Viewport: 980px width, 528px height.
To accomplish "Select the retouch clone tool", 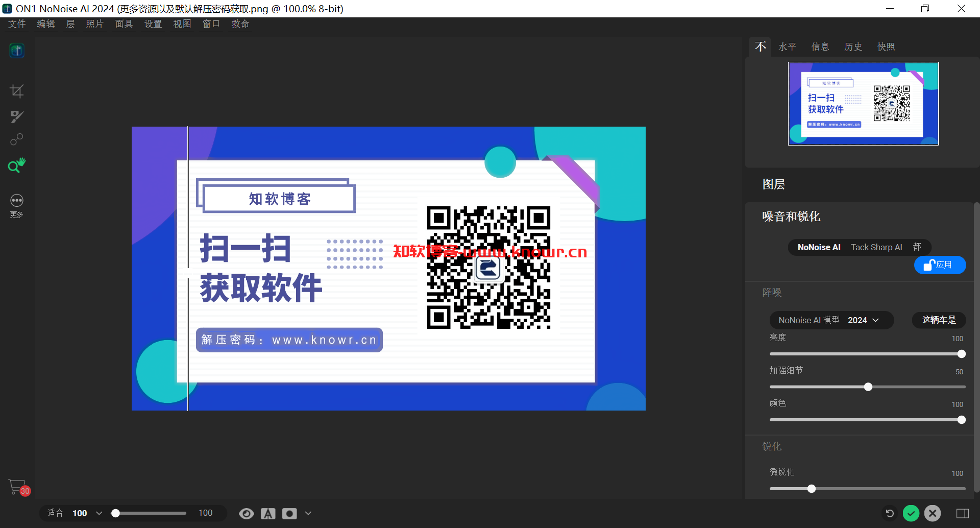I will tap(17, 139).
